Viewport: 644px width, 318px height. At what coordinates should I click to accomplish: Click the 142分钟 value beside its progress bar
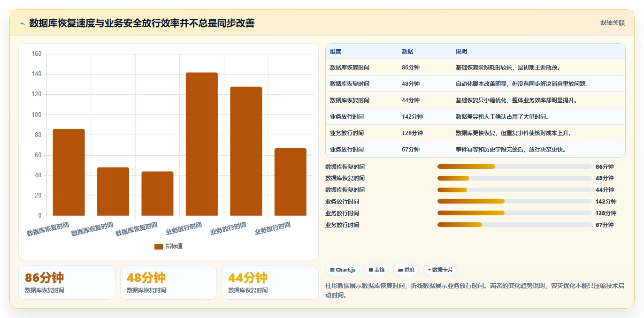pos(606,202)
